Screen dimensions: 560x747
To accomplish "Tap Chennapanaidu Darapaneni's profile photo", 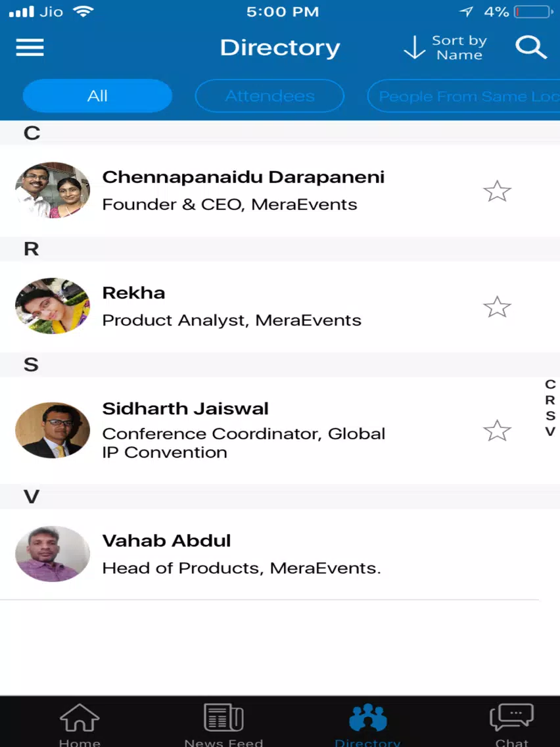I will [x=53, y=190].
